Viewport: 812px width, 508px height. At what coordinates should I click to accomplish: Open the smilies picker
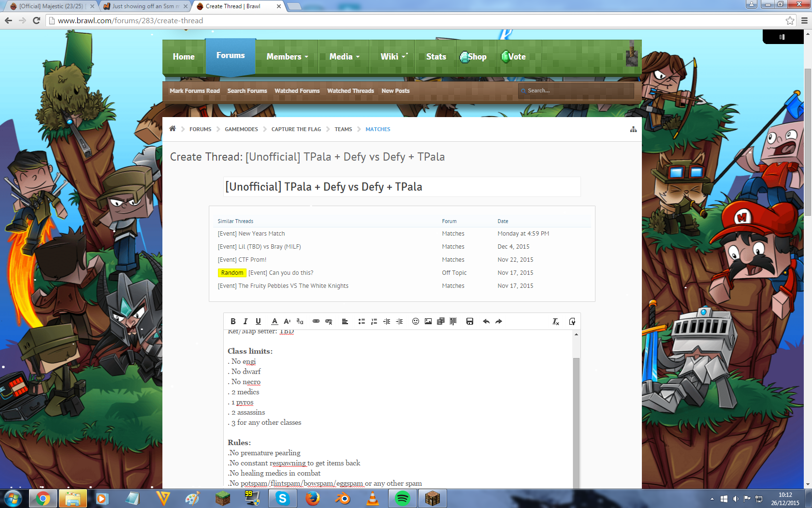click(416, 321)
